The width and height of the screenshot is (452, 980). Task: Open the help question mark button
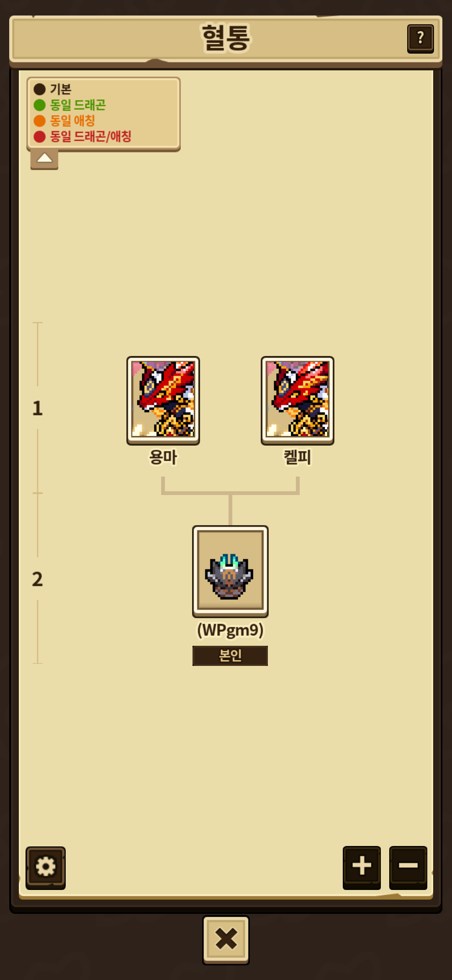[420, 39]
